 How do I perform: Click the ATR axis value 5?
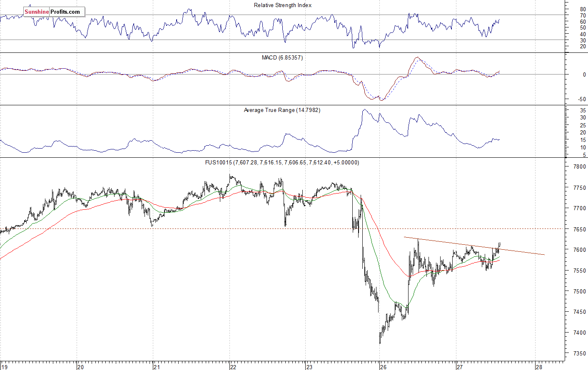pyautogui.click(x=585, y=155)
